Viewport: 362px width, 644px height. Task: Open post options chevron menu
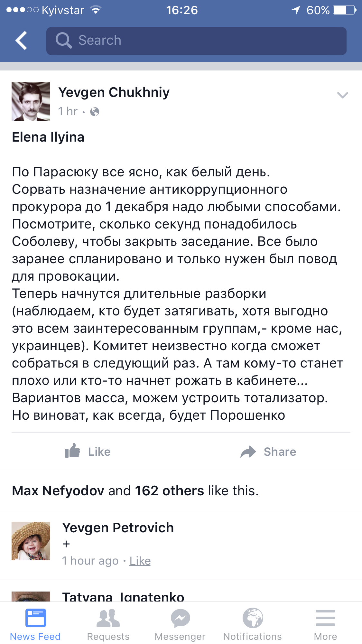pos(342,95)
